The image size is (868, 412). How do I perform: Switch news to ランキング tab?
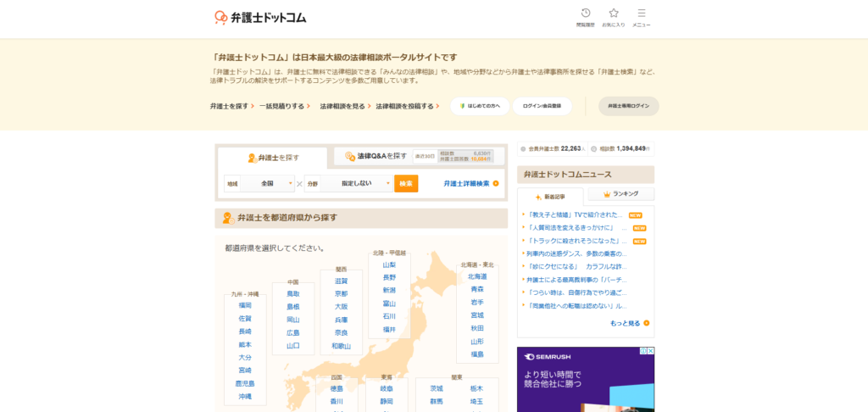[620, 194]
